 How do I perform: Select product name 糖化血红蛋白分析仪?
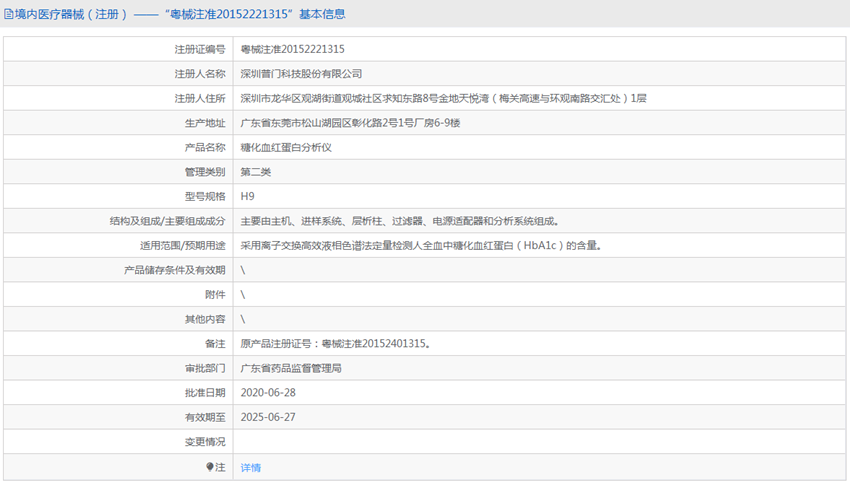(x=286, y=147)
